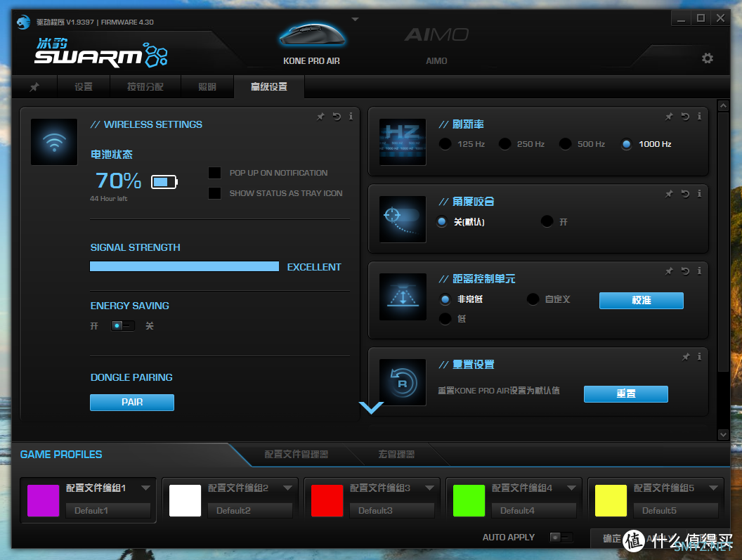Open dropdown for 配置文件编组5
Image resolution: width=742 pixels, height=560 pixels.
714,488
